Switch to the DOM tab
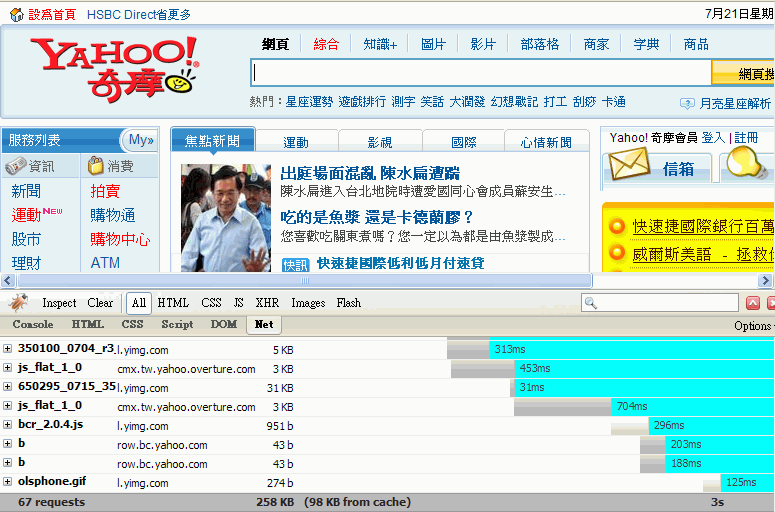Screen dimensions: 775x512 tap(223, 324)
